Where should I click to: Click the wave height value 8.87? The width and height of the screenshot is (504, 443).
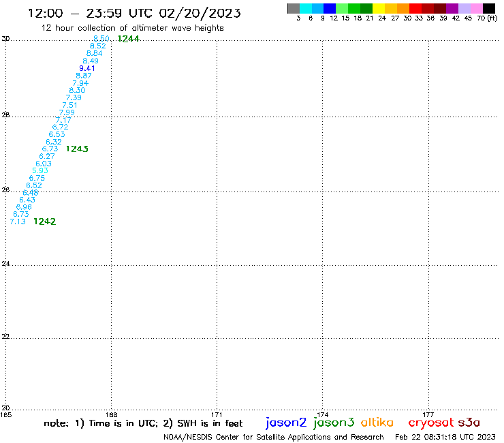tap(84, 76)
